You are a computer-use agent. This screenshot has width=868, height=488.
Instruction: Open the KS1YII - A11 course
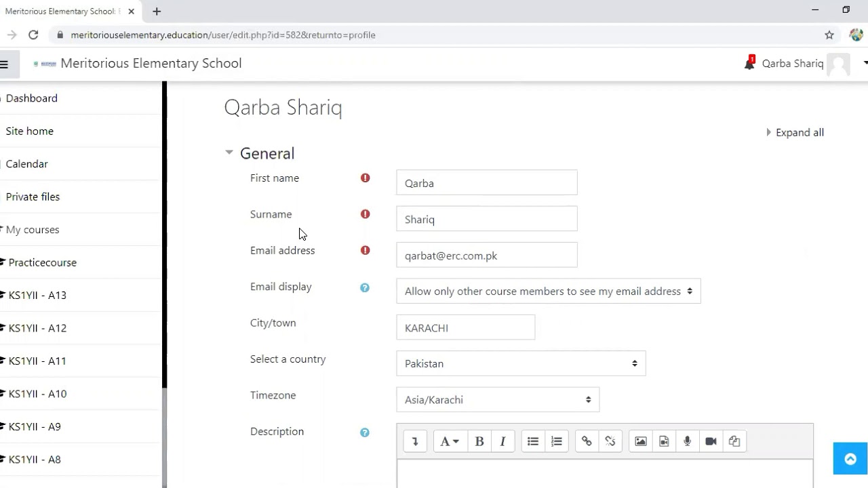pyautogui.click(x=37, y=361)
